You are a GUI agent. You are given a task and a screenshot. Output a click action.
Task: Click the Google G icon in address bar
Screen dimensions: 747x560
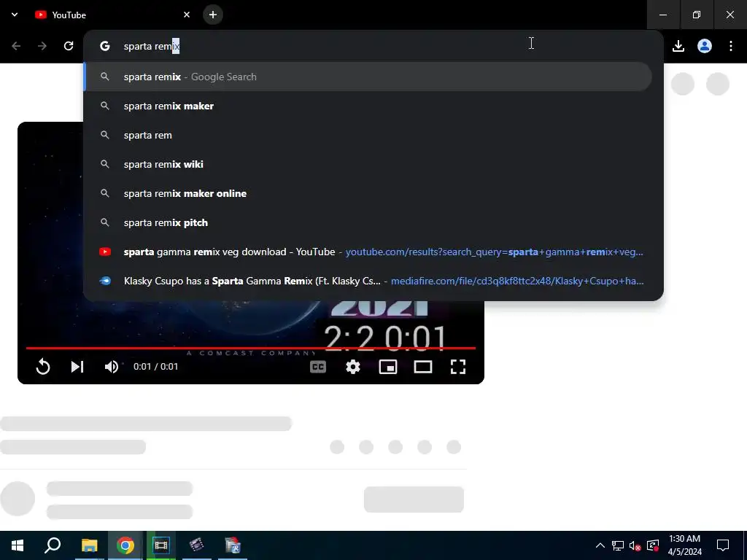click(105, 46)
